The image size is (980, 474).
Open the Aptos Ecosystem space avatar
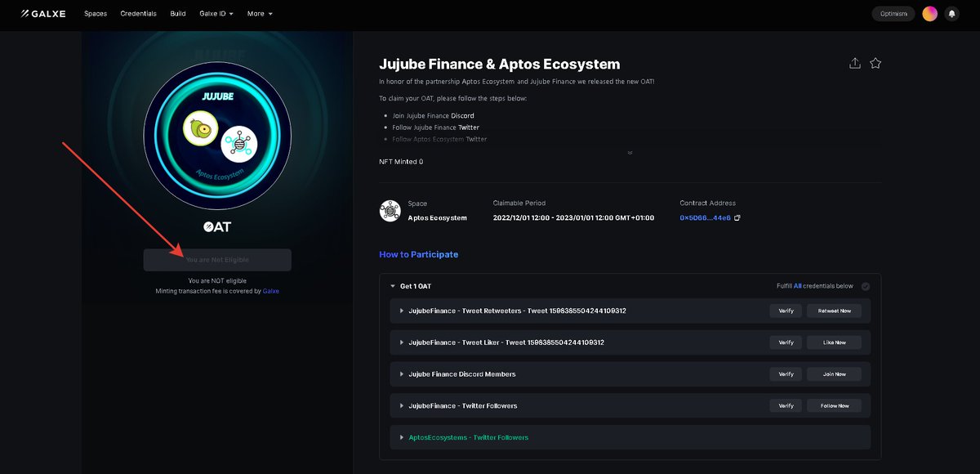(390, 210)
